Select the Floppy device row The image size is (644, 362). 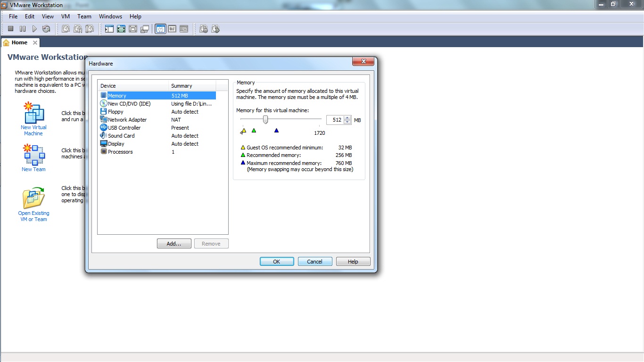(157, 112)
